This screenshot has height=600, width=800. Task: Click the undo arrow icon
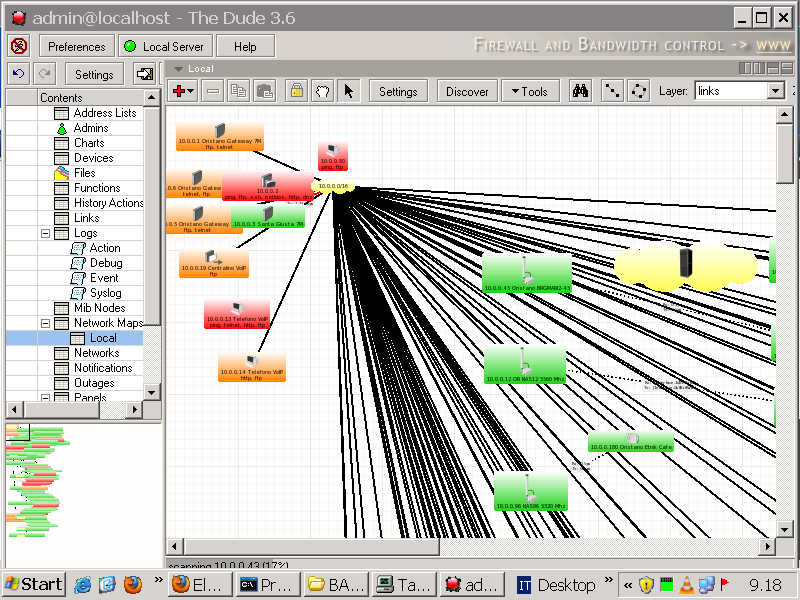pyautogui.click(x=19, y=74)
